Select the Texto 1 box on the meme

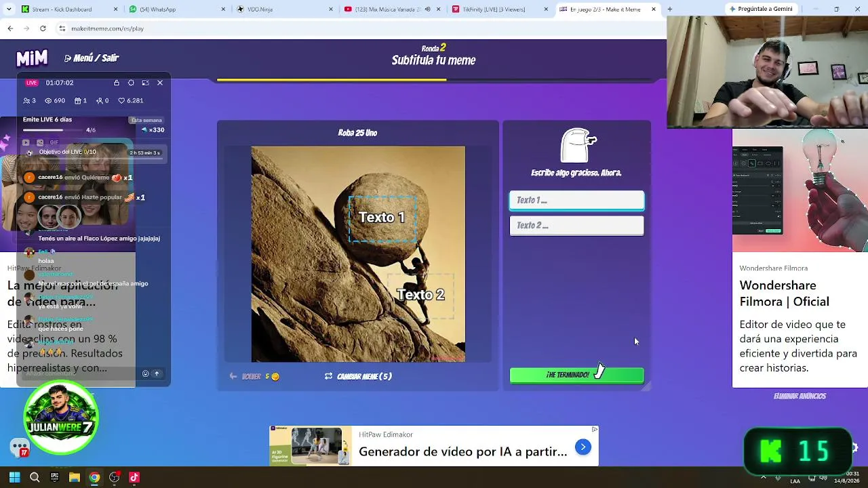point(382,218)
